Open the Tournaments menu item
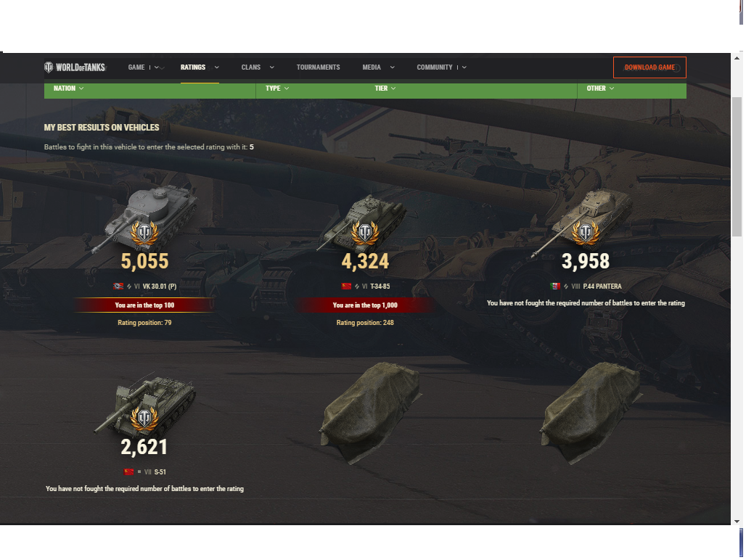The width and height of the screenshot is (746, 560). pos(319,67)
